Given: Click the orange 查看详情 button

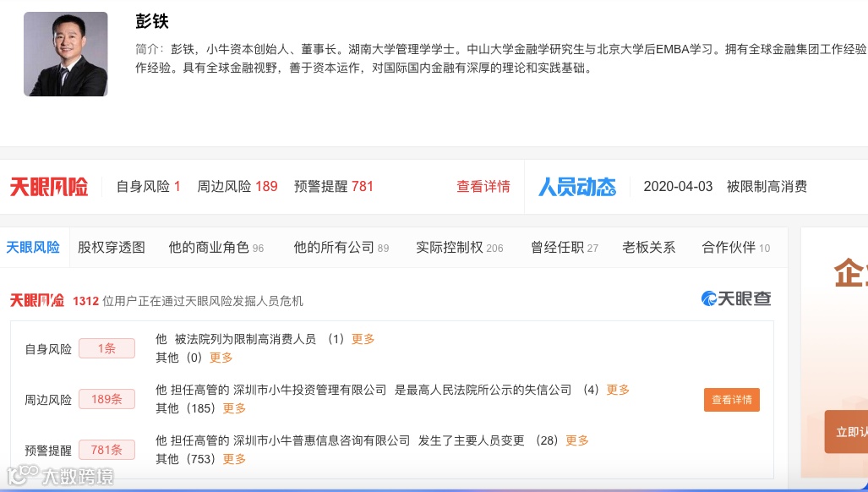Looking at the screenshot, I should pyautogui.click(x=732, y=400).
